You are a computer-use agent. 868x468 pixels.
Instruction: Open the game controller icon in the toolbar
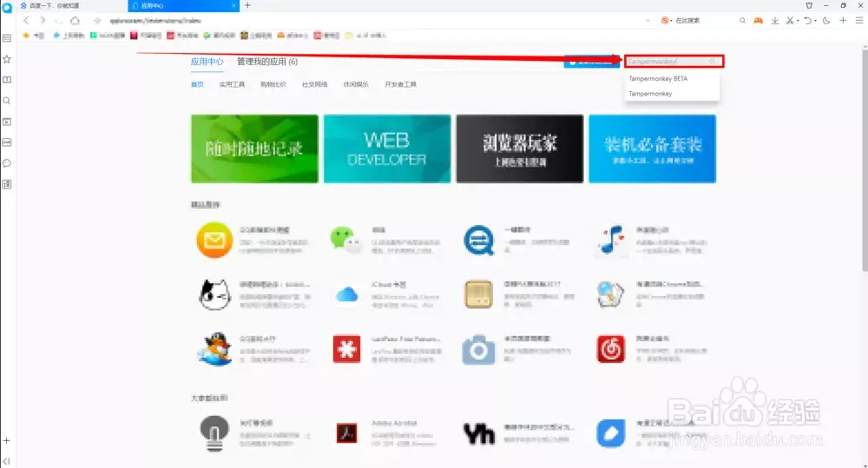pyautogui.click(x=758, y=21)
